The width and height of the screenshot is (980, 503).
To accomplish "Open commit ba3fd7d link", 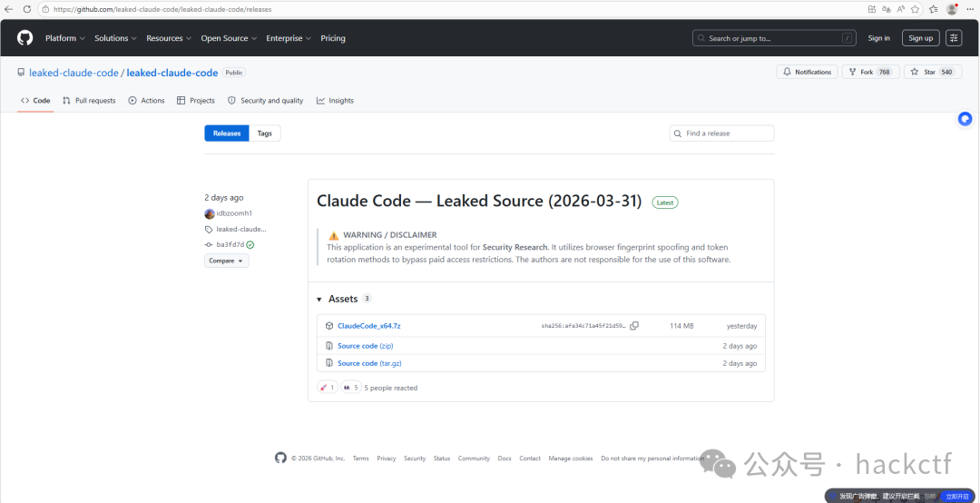I will tap(230, 244).
